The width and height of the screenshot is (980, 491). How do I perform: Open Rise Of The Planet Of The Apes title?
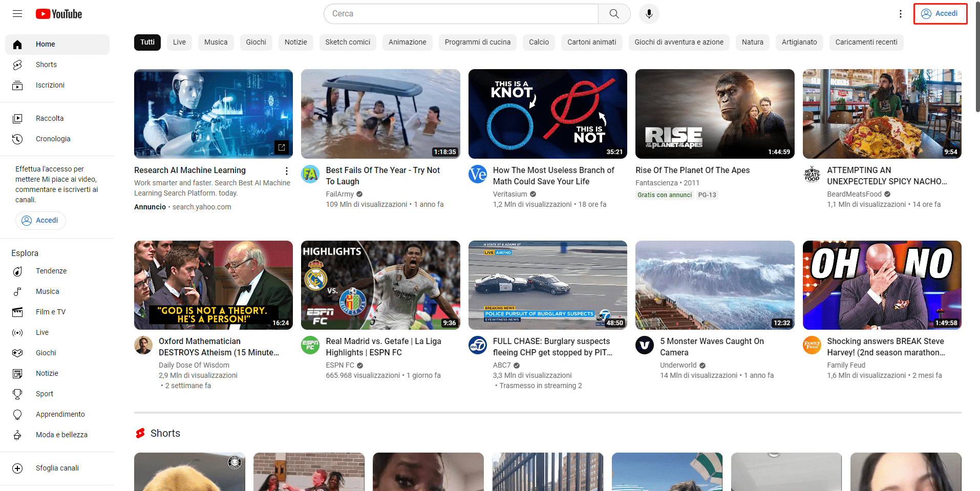(x=693, y=170)
